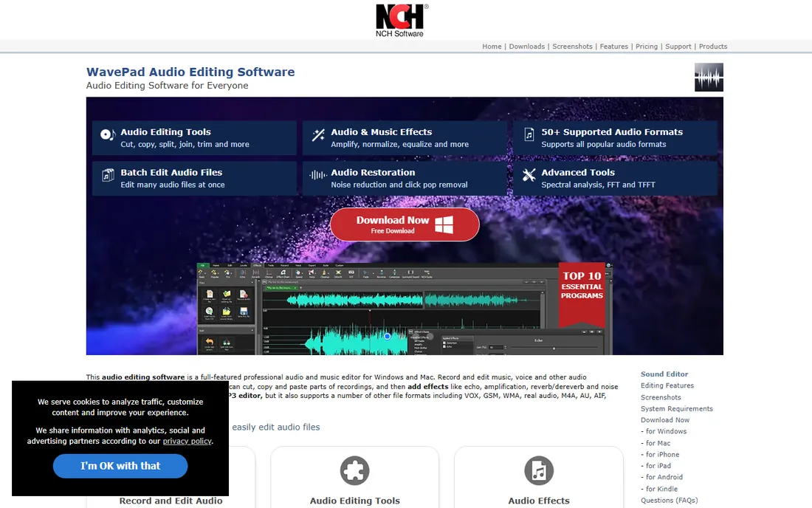Screen dimensions: 812x508
Task: Click the Audio Editing Tools disc icon
Action: point(108,135)
